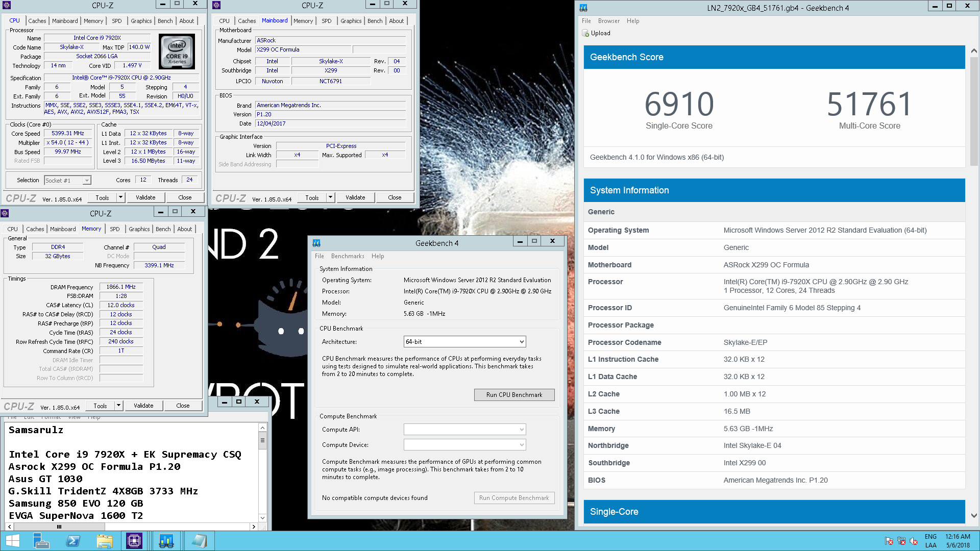Click the title bar icon of the Memory CPU-Z window
Viewport: 980px width, 551px height.
coord(5,213)
